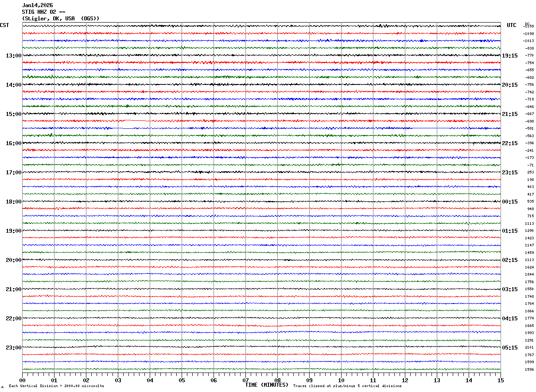536x392 pixels.
Task: Click the 03:15 UTC time label
Action: [509, 289]
